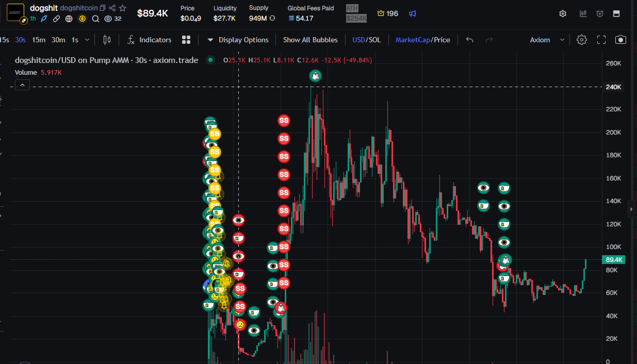
Task: Click the yellow coin icon
Action: [x=82, y=19]
